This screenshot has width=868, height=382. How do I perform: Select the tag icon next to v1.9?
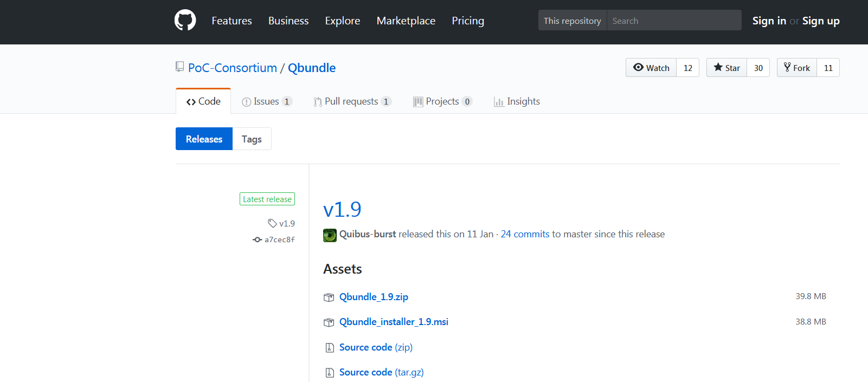(x=272, y=223)
